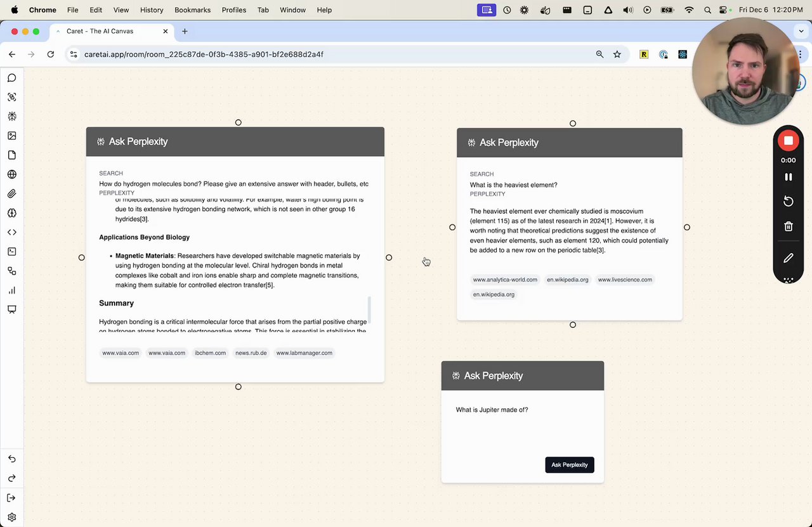The width and height of the screenshot is (812, 527).
Task: Click the 'What is the heaviest element?' text
Action: pos(513,185)
